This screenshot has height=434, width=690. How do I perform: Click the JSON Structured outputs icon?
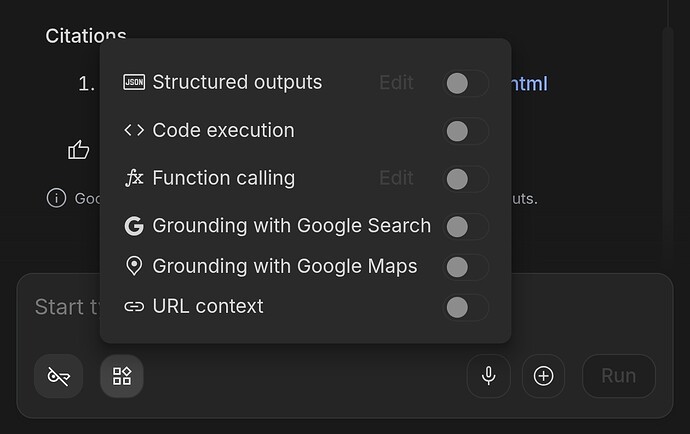pos(134,82)
